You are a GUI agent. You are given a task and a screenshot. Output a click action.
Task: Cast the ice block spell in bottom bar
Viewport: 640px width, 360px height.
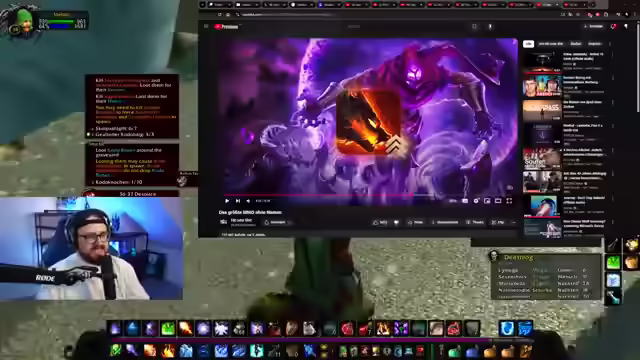click(186, 351)
